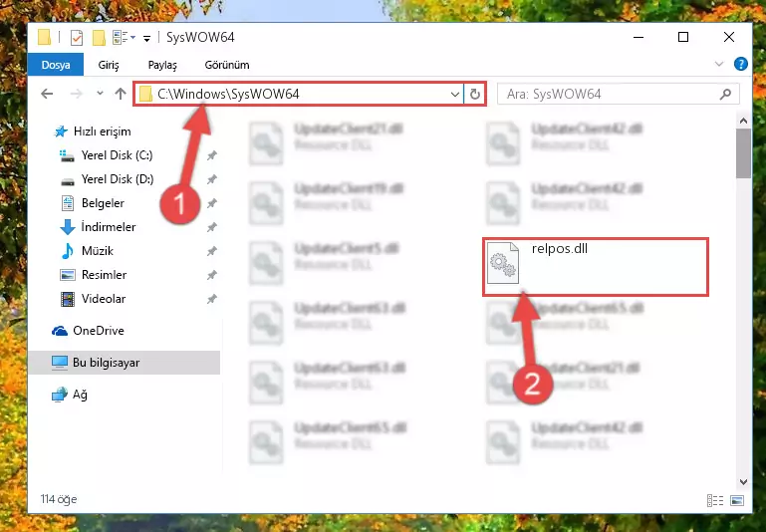Go back with the left arrow
This screenshot has height=532, width=766.
[47, 94]
